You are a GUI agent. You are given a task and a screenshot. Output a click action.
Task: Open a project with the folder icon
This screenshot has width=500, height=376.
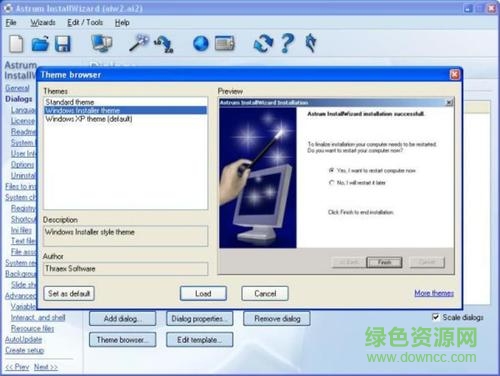tap(40, 44)
